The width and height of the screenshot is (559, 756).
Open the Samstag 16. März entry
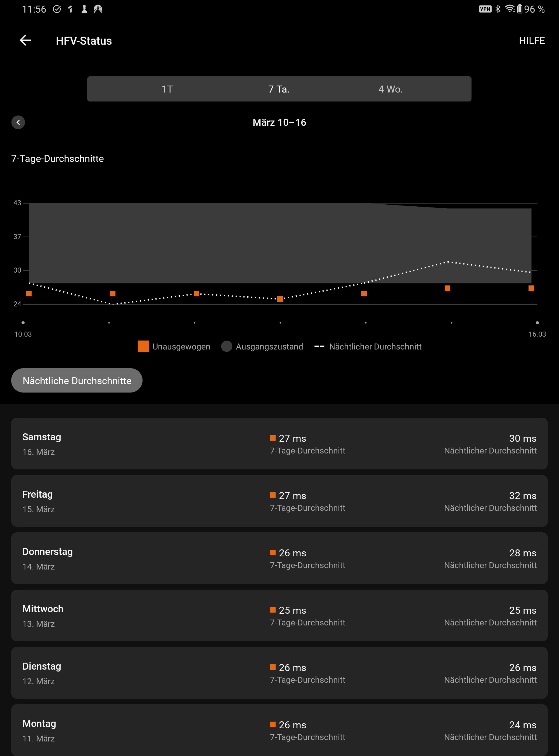tap(279, 444)
